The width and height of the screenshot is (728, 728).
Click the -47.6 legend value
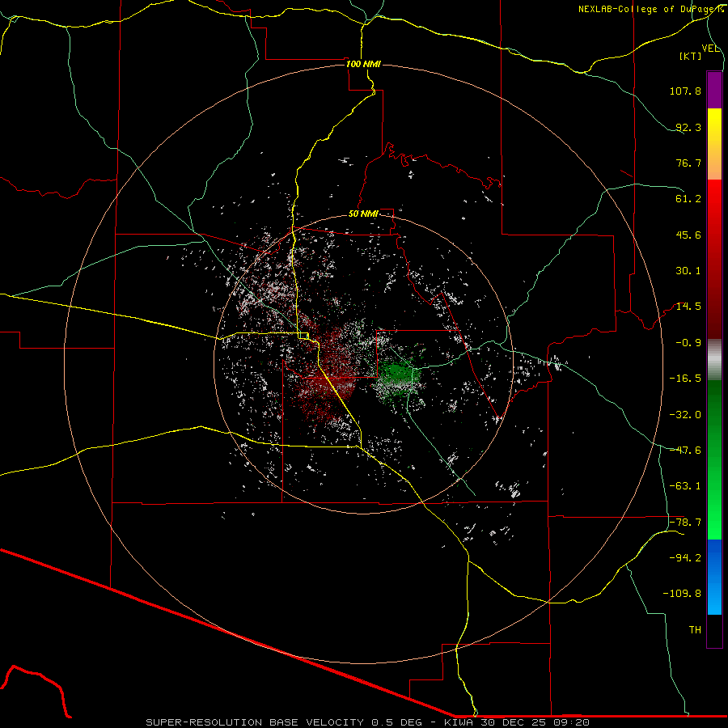[x=685, y=450]
